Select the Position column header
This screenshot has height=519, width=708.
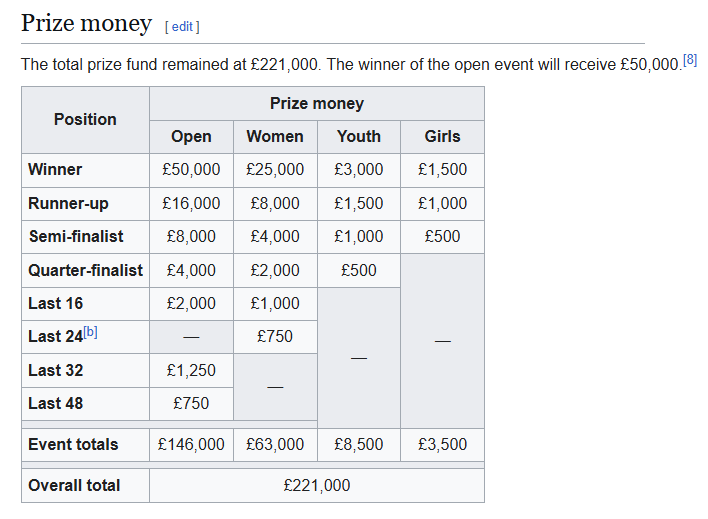point(85,119)
